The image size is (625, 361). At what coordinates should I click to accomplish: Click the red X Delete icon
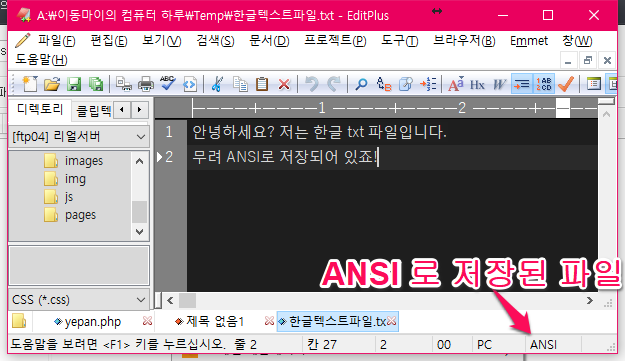(284, 84)
